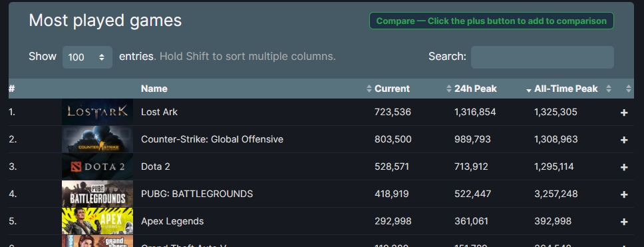The width and height of the screenshot is (644, 247).
Task: Select Counter-Strike current value 803,500
Action: coord(393,139)
